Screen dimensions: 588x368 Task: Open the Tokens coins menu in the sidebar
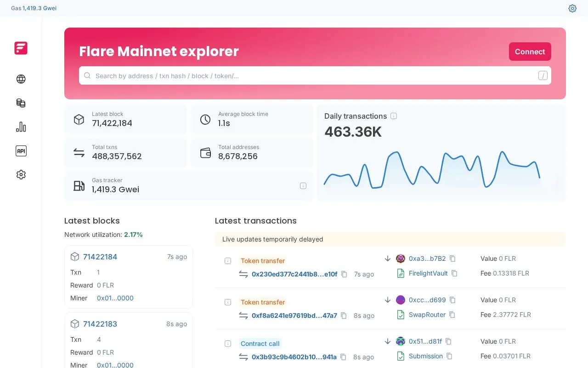click(21, 103)
